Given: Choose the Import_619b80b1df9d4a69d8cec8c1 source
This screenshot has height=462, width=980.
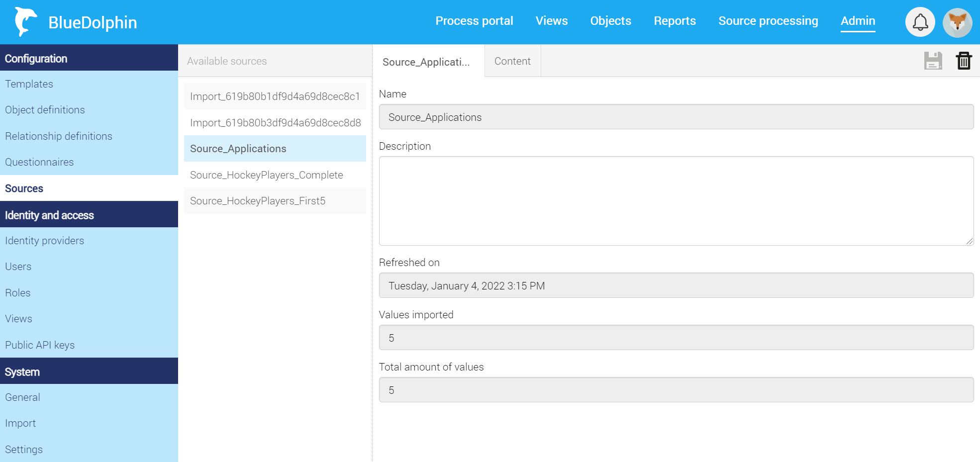Looking at the screenshot, I should 275,96.
